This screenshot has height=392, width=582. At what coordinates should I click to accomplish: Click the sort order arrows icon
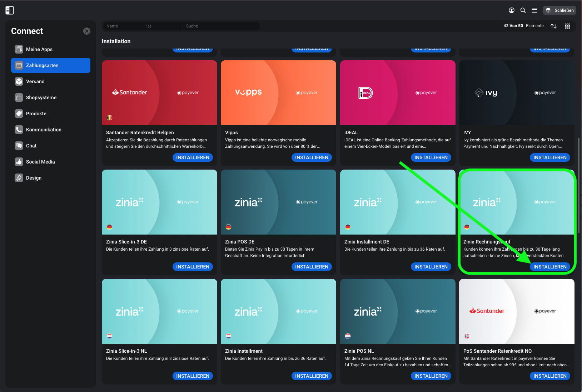click(554, 26)
